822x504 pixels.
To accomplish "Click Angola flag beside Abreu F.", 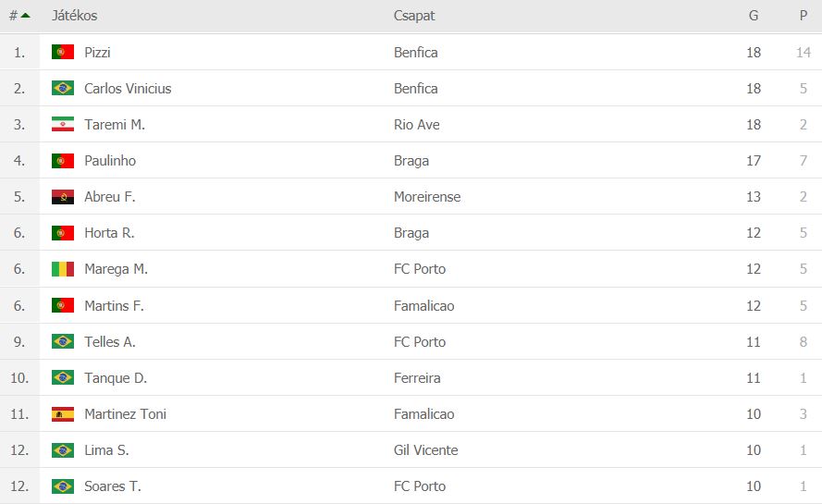I will tap(63, 197).
